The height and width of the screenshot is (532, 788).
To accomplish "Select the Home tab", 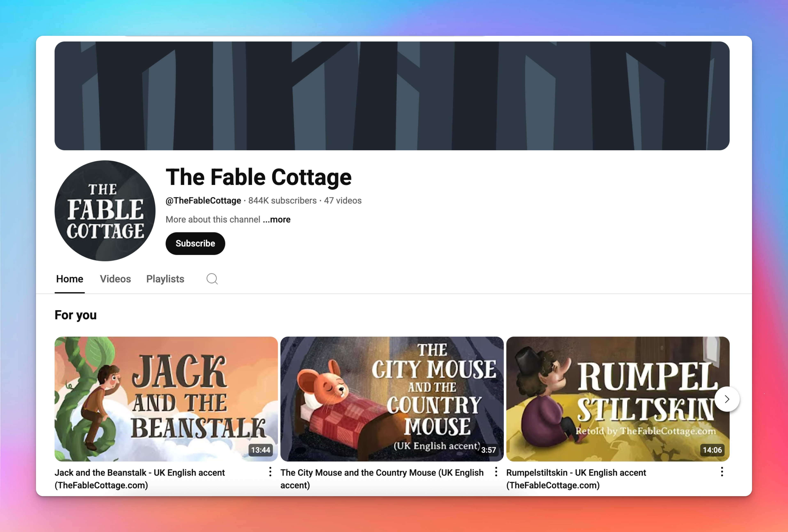I will coord(70,279).
